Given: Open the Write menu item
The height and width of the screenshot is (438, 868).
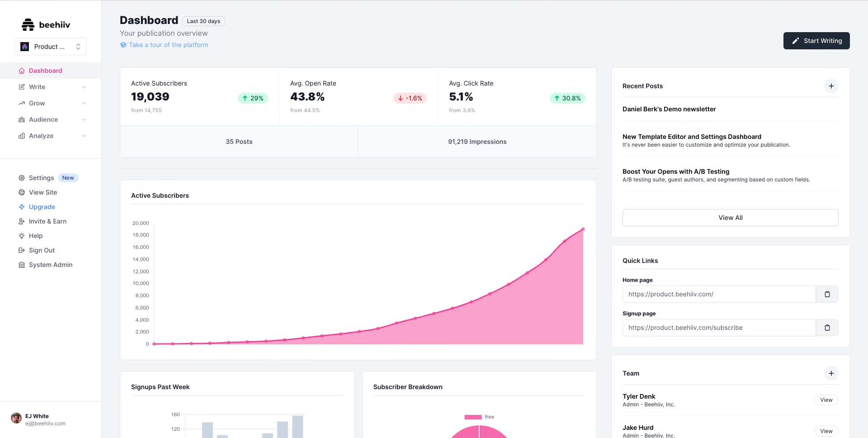Looking at the screenshot, I should tap(37, 87).
